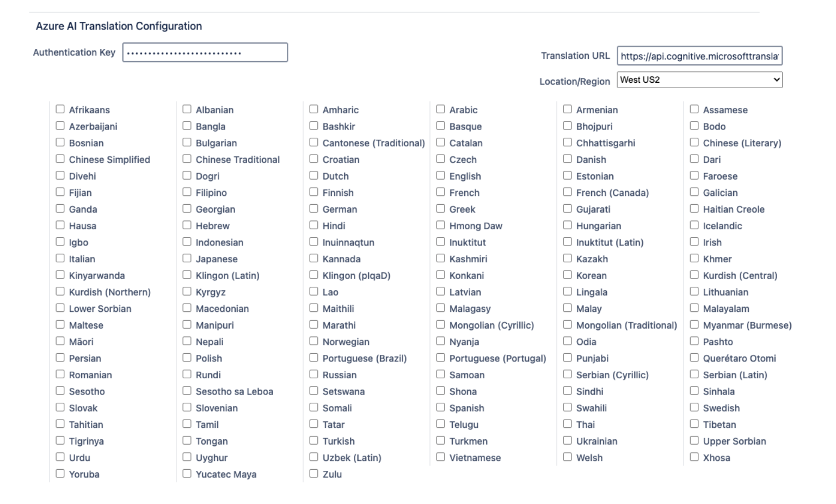The width and height of the screenshot is (836, 504).
Task: Toggle the Spanish checkbox
Action: click(441, 407)
